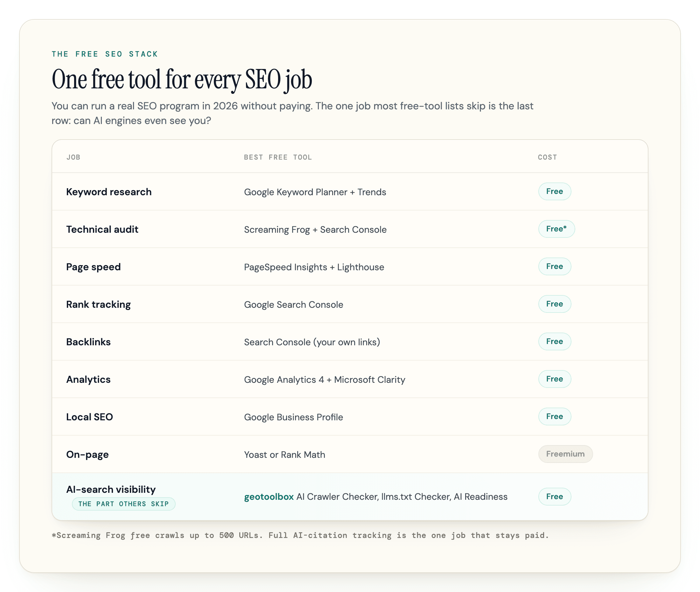
Task: Click Google Keyword Planner + Trends text
Action: pos(315,192)
